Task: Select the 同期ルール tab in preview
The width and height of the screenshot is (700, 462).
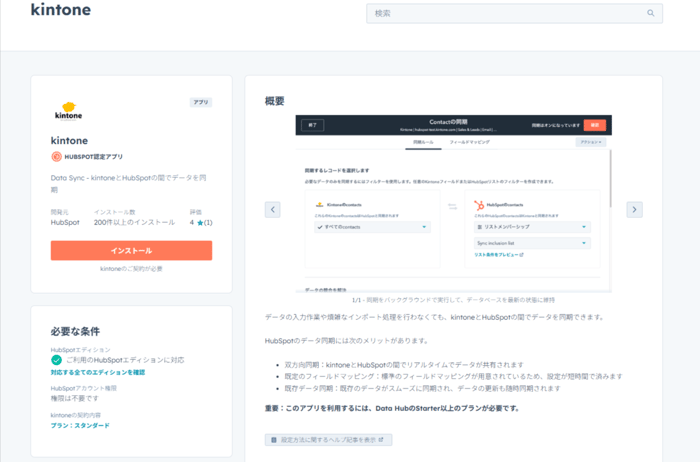Action: [423, 142]
